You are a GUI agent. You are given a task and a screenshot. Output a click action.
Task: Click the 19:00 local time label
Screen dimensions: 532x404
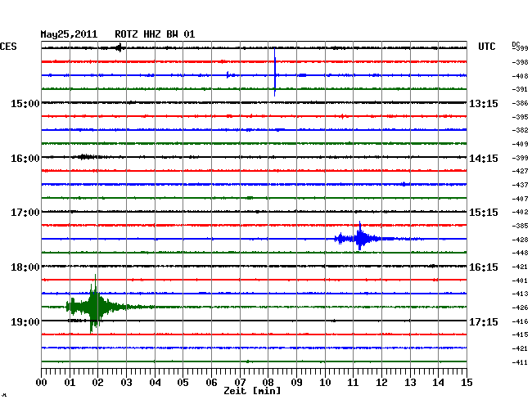[25, 322]
